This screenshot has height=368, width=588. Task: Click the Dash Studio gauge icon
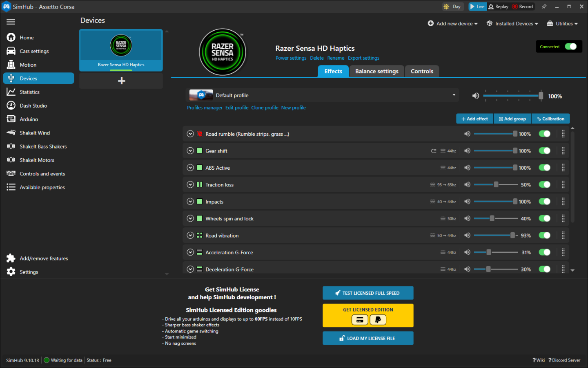[11, 105]
